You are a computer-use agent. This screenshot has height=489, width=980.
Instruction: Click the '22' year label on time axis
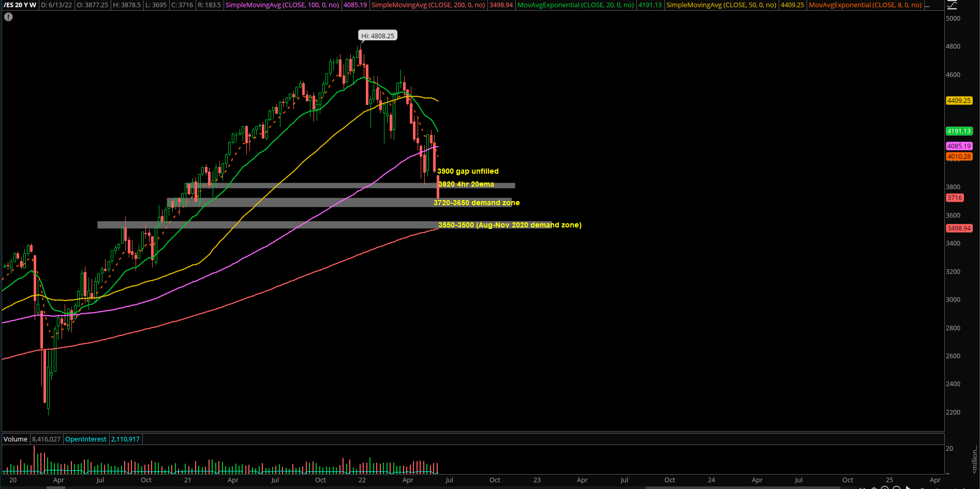click(362, 480)
